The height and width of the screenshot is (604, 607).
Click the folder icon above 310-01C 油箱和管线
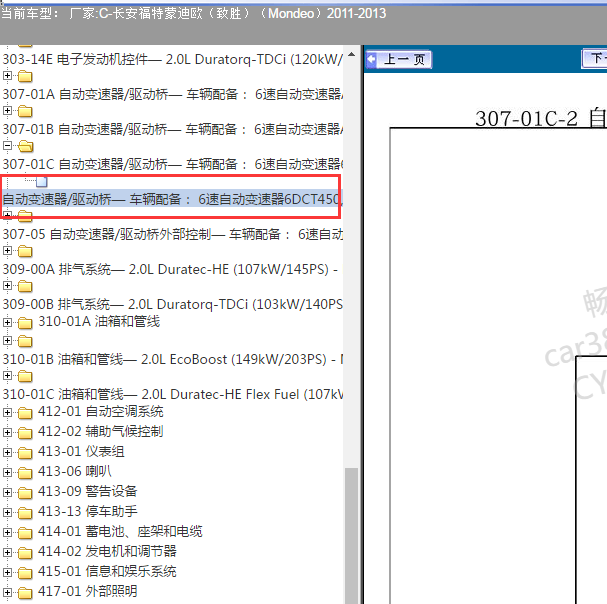click(25, 376)
